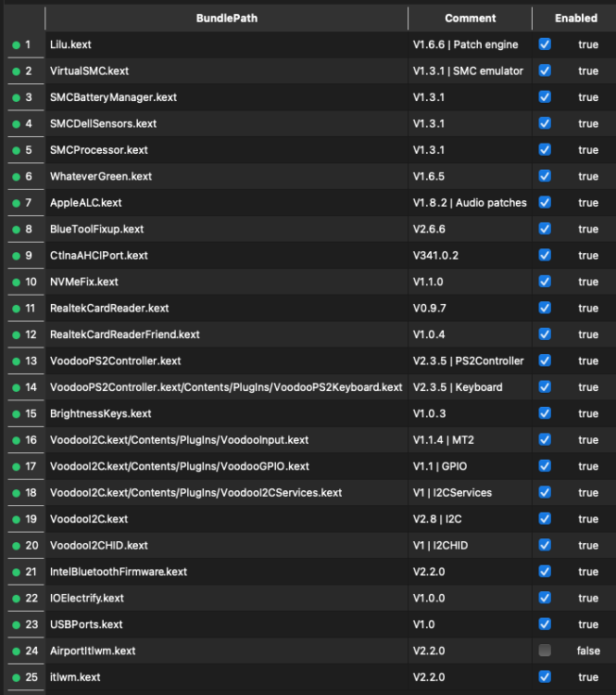Click comment 'V2.8 | I2C'

(437, 519)
